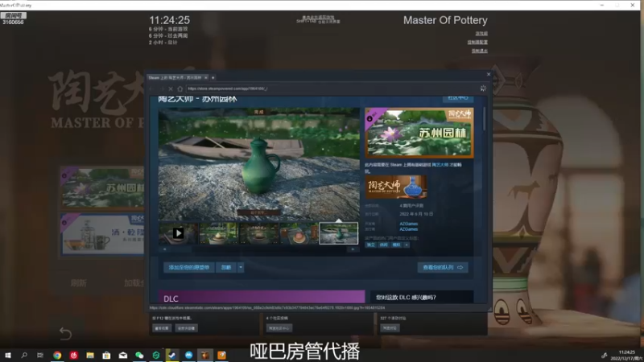Select the green jug screenshot thumbnail
644x362 pixels.
click(338, 233)
